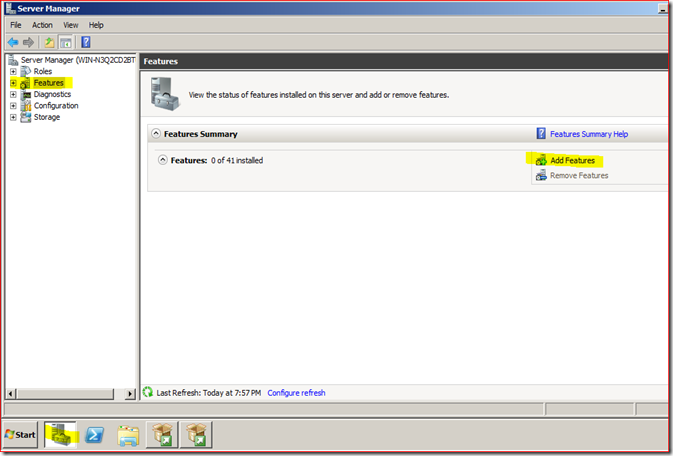Viewport: 673px width, 456px height.
Task: Click the Start button
Action: (20, 435)
